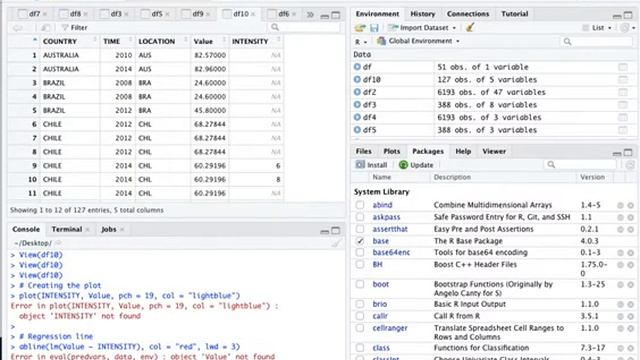Viewport: 640px width, 360px height.
Task: Clear the console with the broom icon
Action: pyautogui.click(x=336, y=243)
